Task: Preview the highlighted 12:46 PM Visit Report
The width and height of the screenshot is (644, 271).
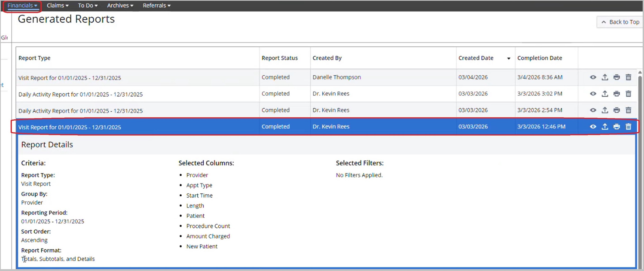Action: tap(593, 127)
